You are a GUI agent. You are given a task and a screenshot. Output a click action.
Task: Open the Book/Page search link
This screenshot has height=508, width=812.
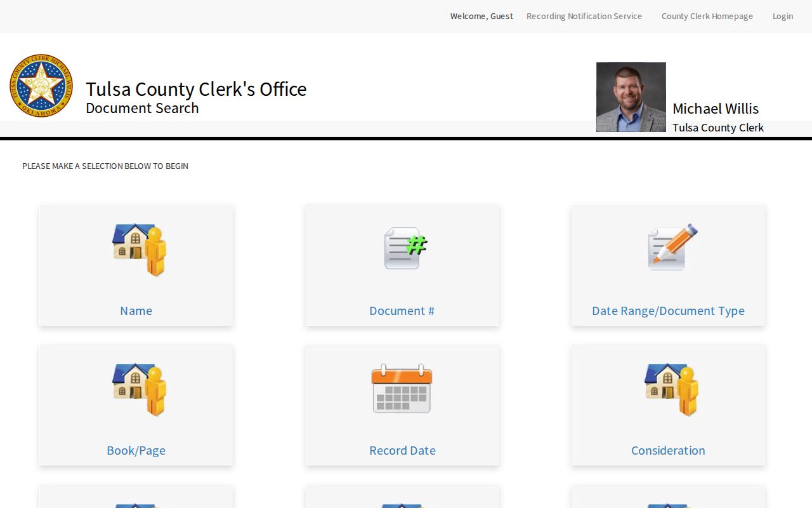(x=136, y=450)
